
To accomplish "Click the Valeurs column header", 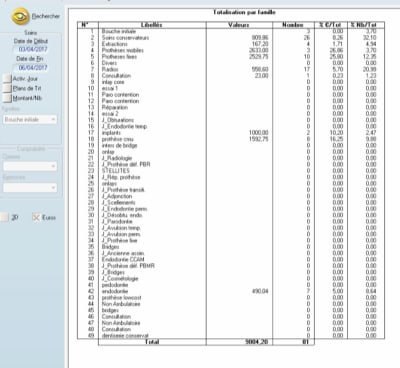I will (239, 25).
